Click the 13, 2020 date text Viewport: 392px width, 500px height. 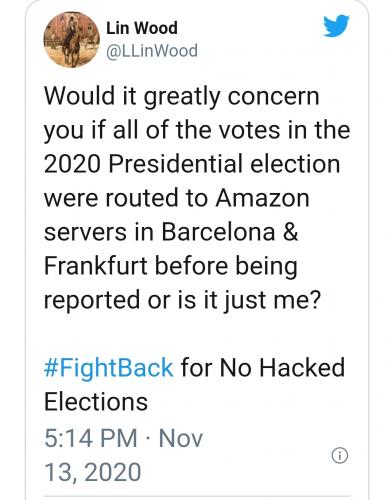(x=93, y=472)
